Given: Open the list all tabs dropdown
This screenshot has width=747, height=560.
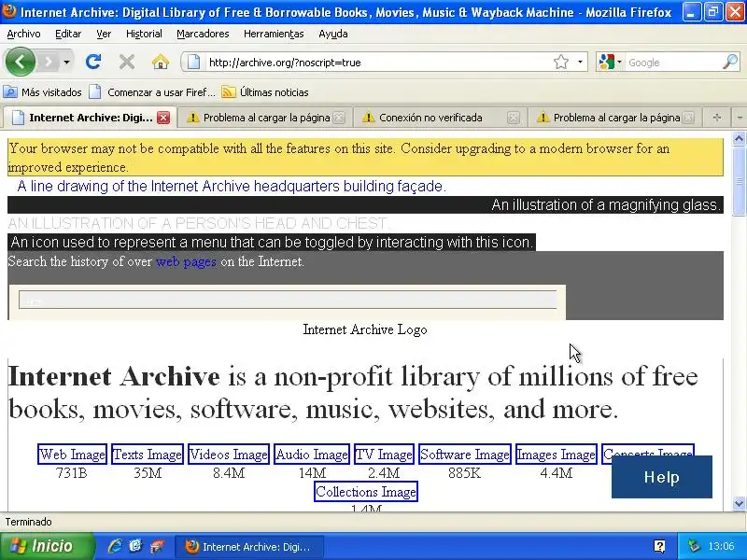Looking at the screenshot, I should click(x=740, y=118).
